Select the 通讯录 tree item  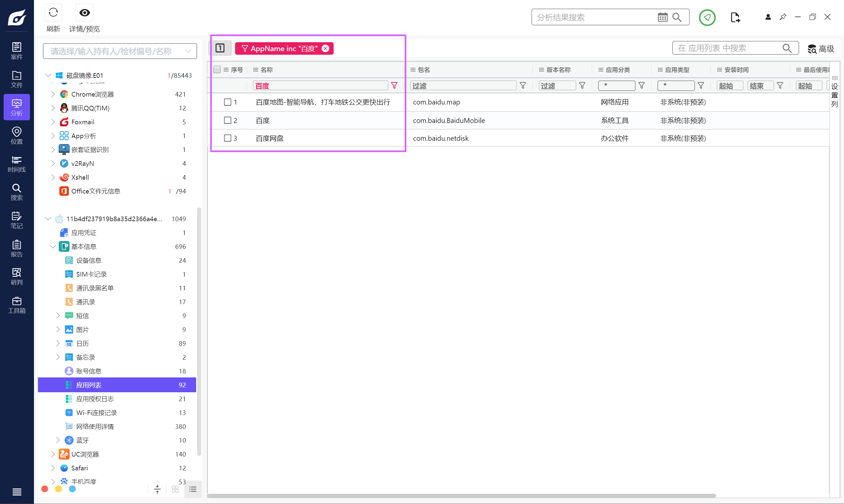pyautogui.click(x=117, y=302)
